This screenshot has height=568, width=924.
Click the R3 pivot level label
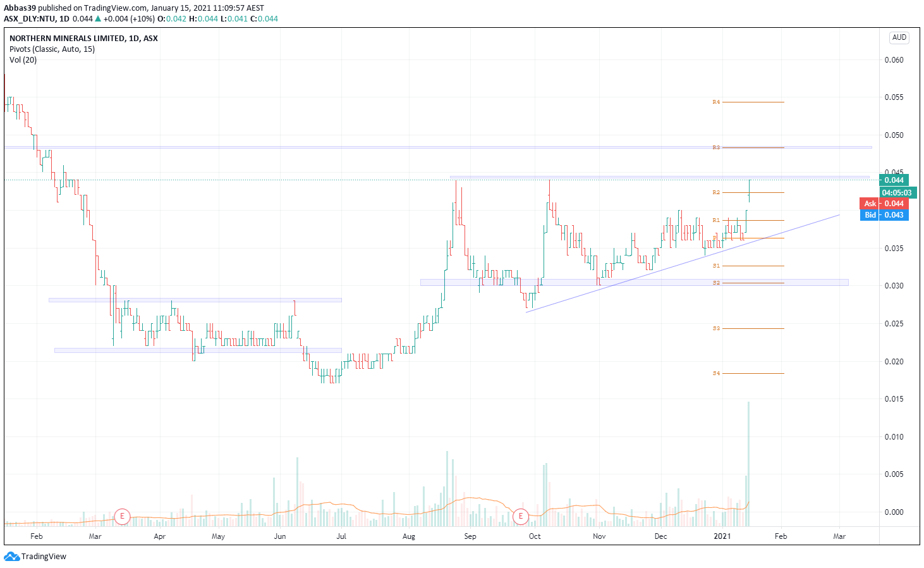click(716, 147)
